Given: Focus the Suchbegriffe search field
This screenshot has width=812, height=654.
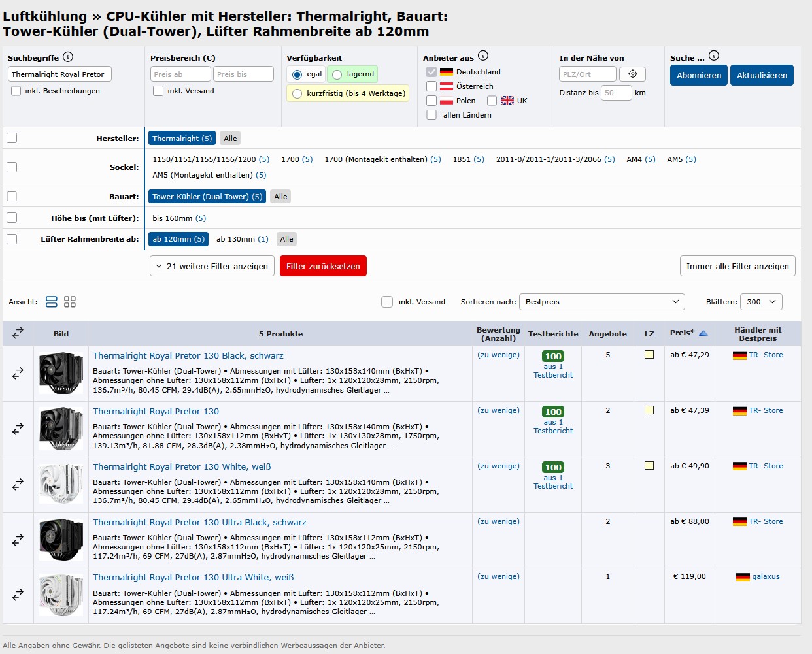Looking at the screenshot, I should pyautogui.click(x=60, y=74).
